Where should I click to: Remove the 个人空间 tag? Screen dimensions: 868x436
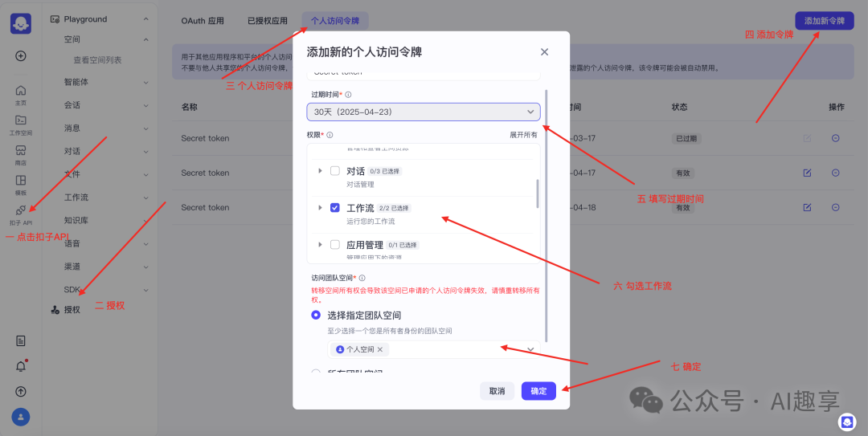tap(379, 350)
